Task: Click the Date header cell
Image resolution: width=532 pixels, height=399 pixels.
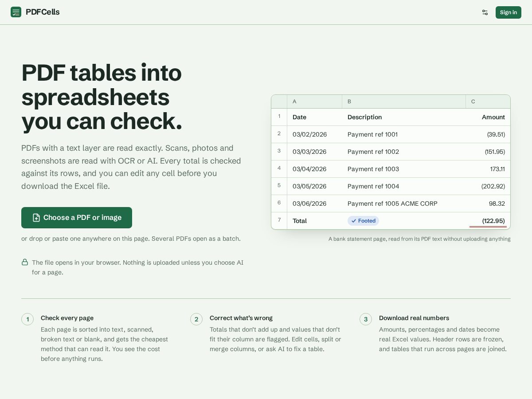Action: (315, 117)
